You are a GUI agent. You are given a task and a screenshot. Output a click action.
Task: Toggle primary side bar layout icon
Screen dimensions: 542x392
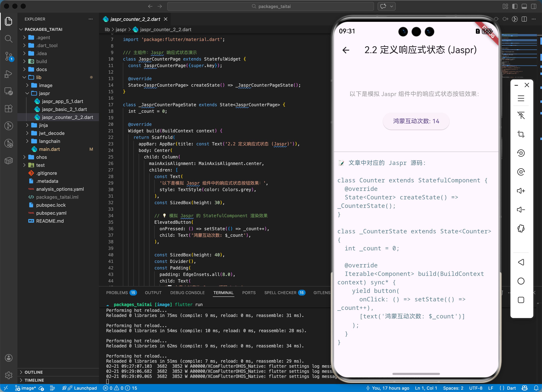[x=515, y=7]
